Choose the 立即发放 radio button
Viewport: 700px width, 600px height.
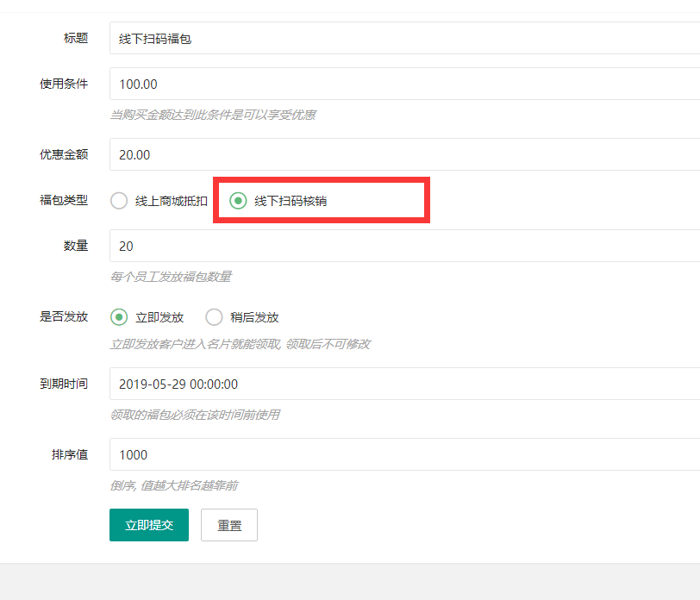(119, 317)
